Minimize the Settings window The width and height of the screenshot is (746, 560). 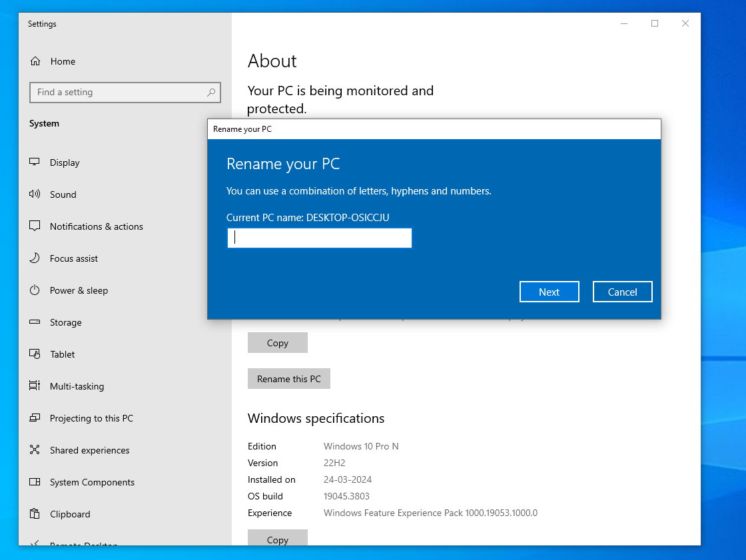pyautogui.click(x=624, y=23)
